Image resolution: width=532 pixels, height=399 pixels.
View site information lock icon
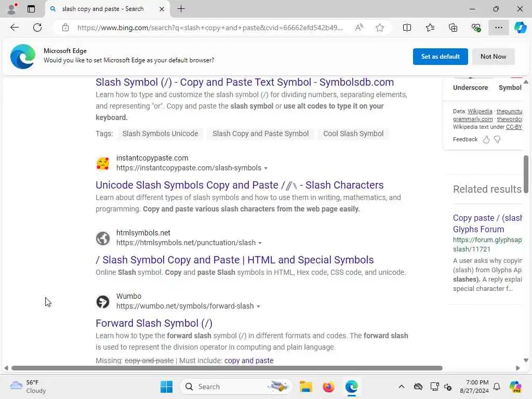[x=65, y=28]
